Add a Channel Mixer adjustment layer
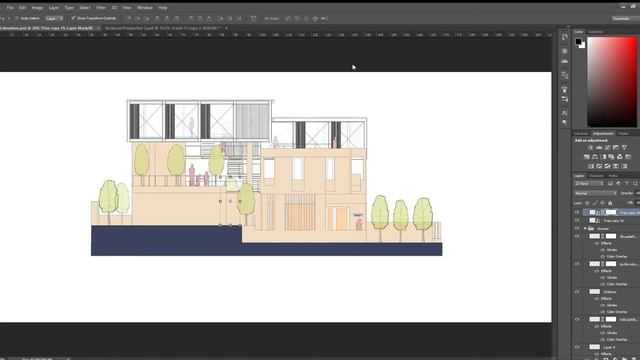The width and height of the screenshot is (640, 360). coord(620,157)
